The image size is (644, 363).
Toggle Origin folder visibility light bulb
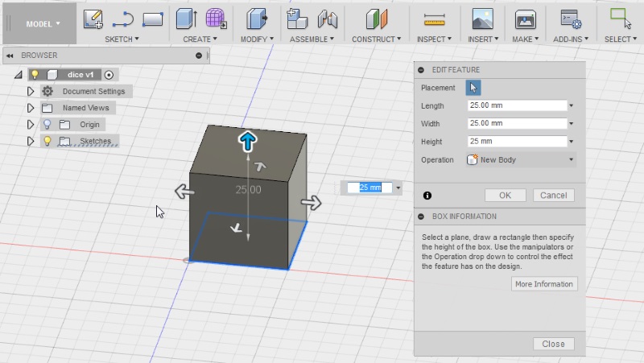[x=47, y=124]
